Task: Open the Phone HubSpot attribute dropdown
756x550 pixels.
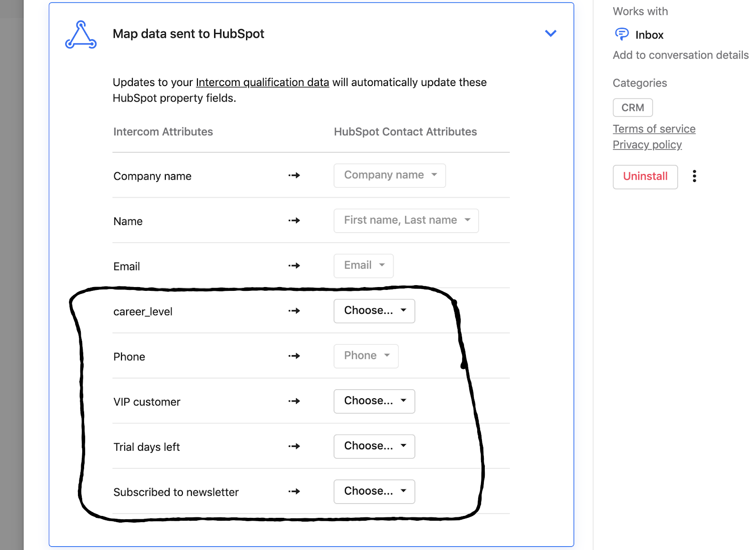Action: pyautogui.click(x=366, y=356)
